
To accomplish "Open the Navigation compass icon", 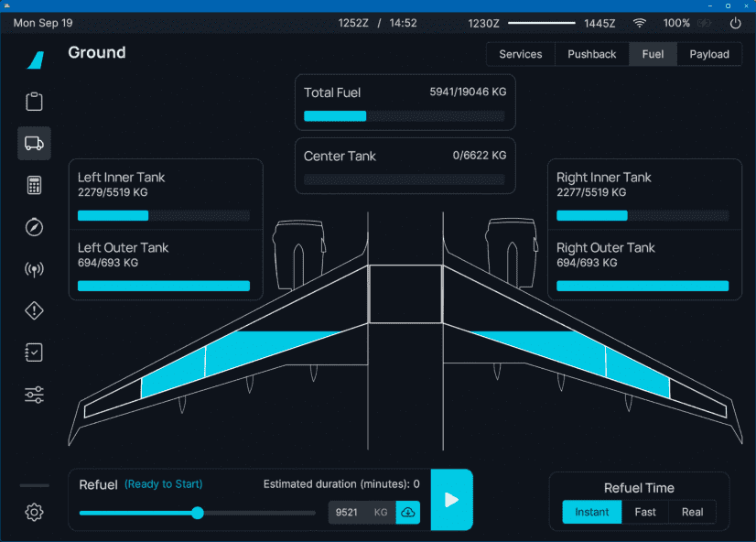I will 34,227.
